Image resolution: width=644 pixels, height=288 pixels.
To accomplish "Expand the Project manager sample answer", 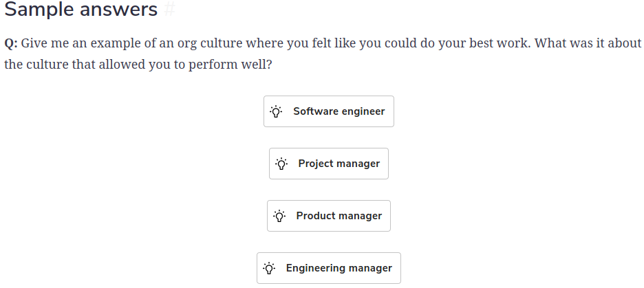I will tap(329, 164).
